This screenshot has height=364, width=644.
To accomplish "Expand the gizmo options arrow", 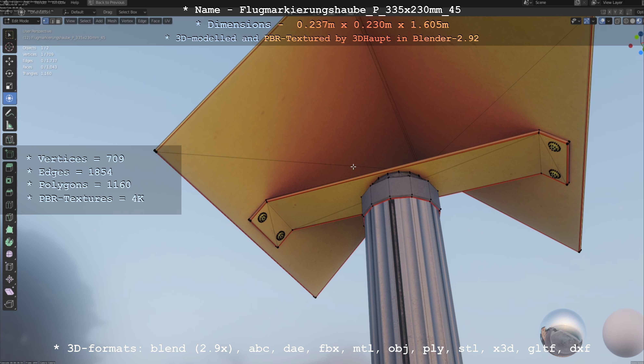I will pyautogui.click(x=593, y=21).
